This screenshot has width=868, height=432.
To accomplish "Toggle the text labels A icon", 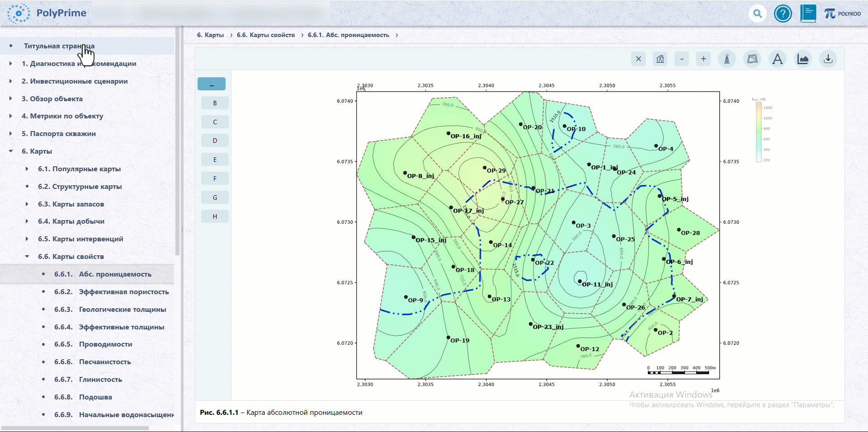I will click(778, 59).
